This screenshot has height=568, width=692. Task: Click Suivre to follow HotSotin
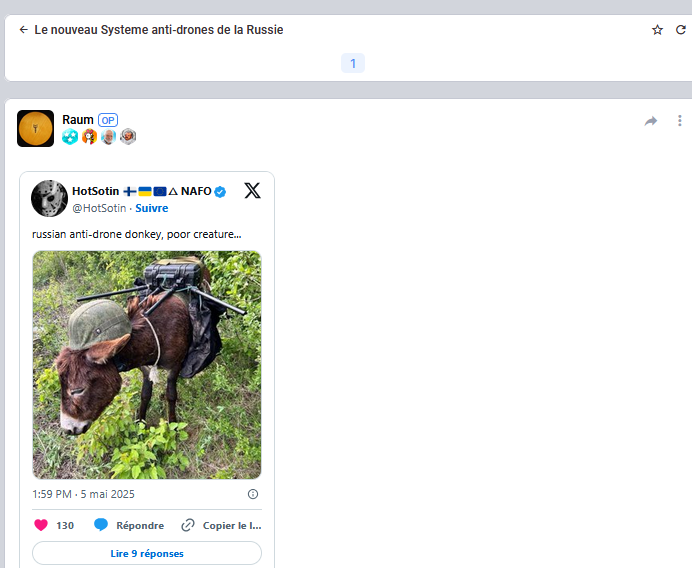tap(152, 208)
